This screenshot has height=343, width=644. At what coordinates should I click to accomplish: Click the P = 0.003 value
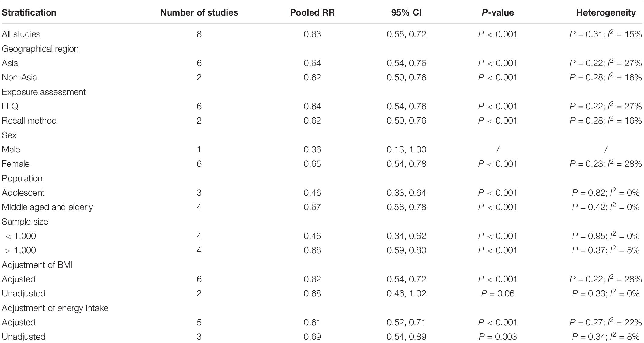pyautogui.click(x=498, y=337)
